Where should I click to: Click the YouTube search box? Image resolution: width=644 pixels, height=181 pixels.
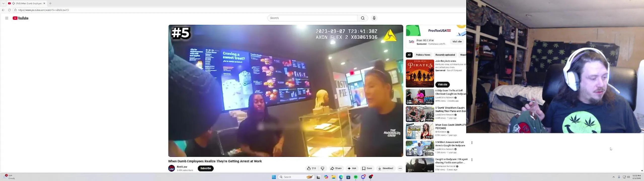(312, 18)
